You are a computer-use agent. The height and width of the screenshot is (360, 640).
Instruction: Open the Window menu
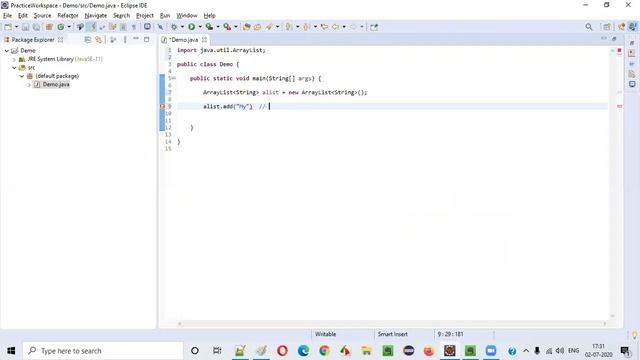(187, 16)
